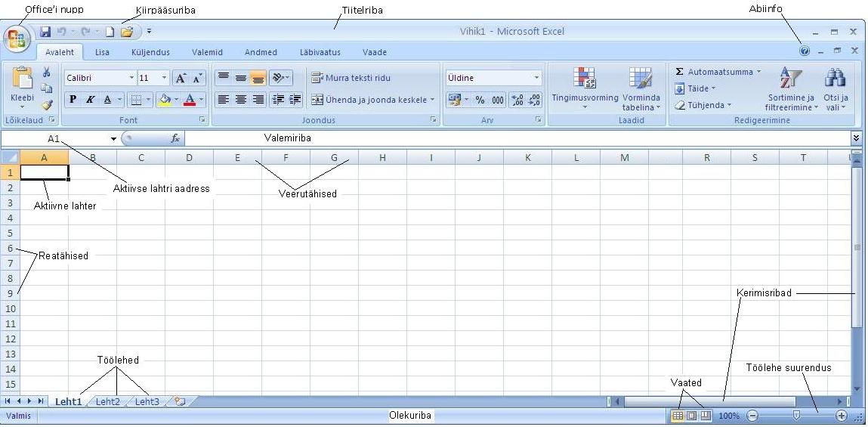868x427 pixels.
Task: Apply percent style format
Action: coord(480,101)
